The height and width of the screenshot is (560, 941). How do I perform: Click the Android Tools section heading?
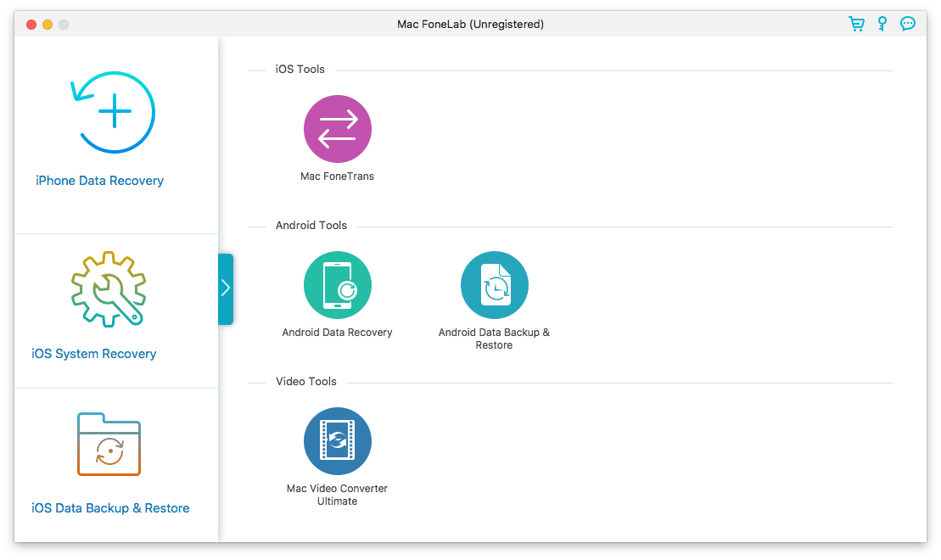tap(311, 225)
